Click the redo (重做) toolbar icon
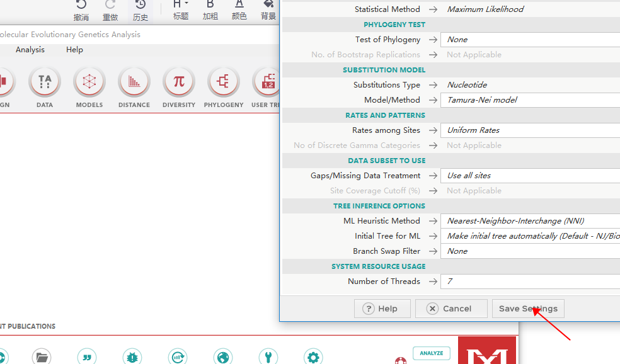The height and width of the screenshot is (364, 620). 110,10
